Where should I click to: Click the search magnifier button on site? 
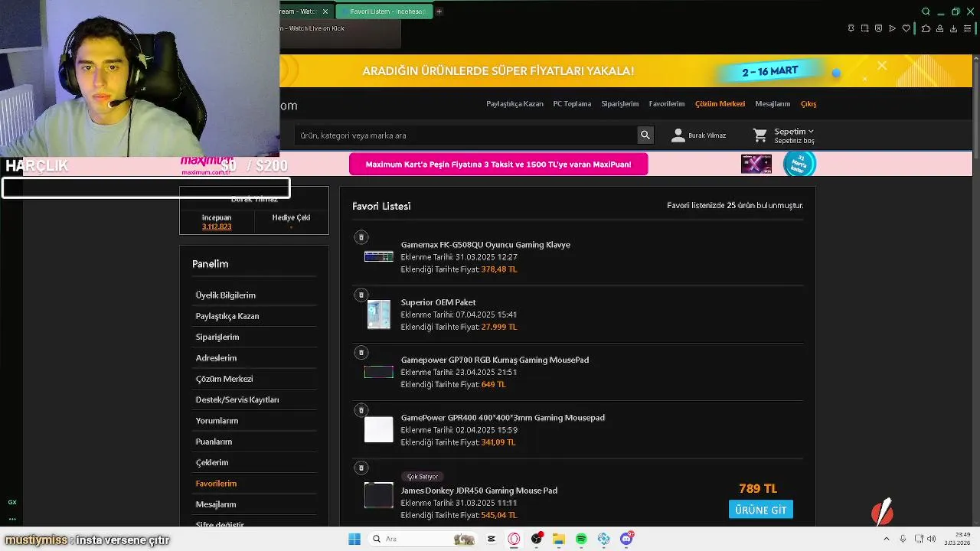click(645, 135)
